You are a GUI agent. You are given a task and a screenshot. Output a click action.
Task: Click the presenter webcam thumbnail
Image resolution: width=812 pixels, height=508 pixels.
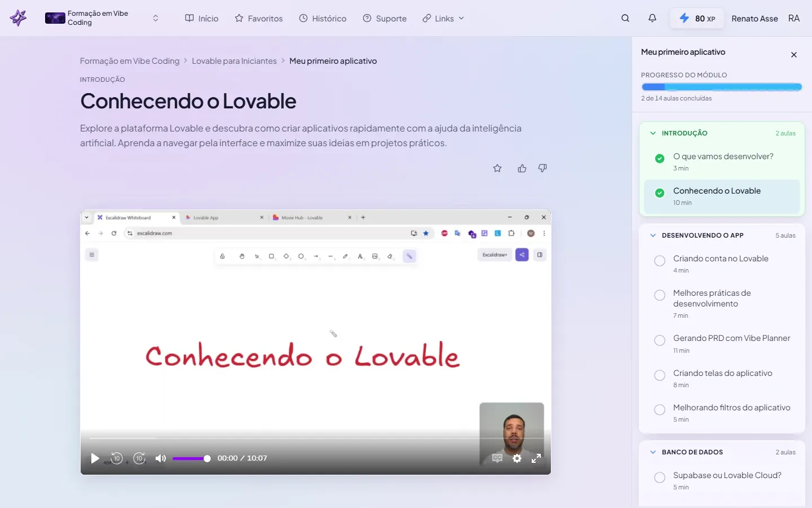[511, 433]
